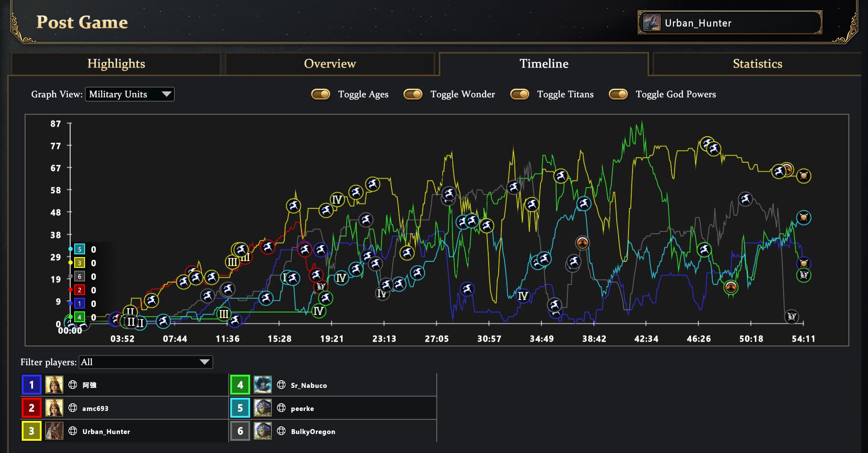
Task: Open the Statistics tab
Action: point(757,64)
